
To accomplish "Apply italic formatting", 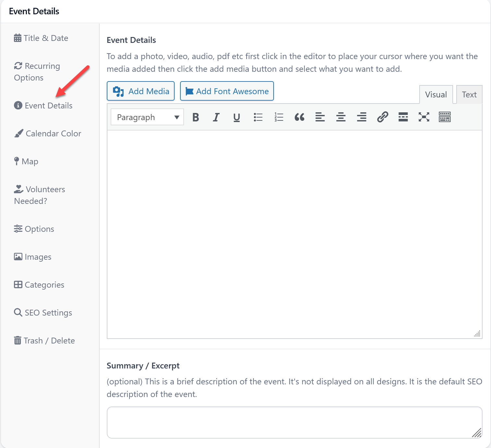I will tap(216, 117).
